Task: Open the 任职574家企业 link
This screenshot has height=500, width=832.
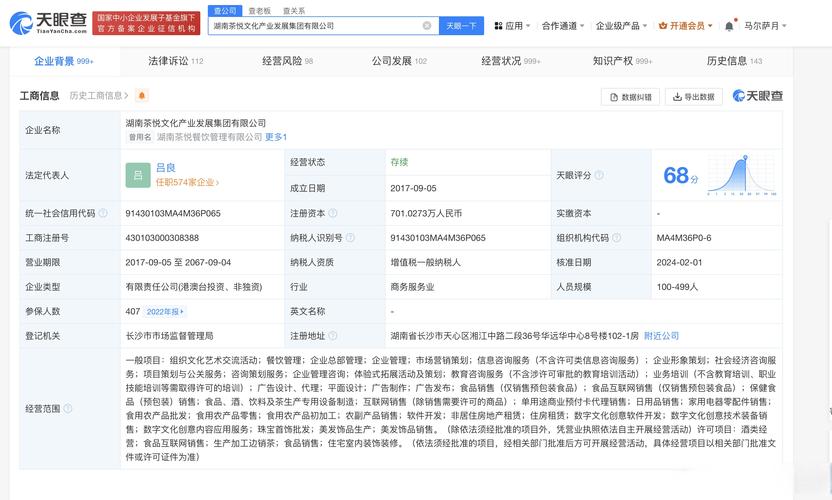Action: coord(187,182)
